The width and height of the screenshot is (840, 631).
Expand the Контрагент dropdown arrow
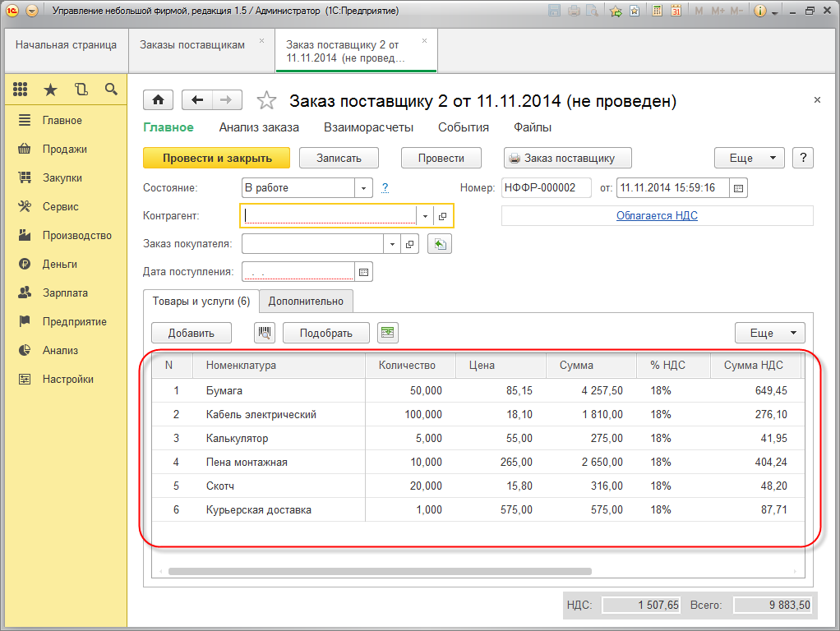(425, 216)
